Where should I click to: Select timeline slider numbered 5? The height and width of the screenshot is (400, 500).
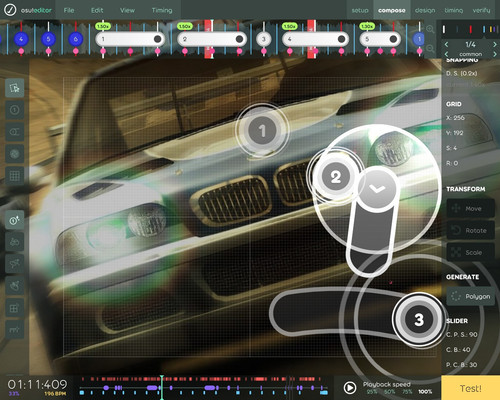(x=380, y=39)
